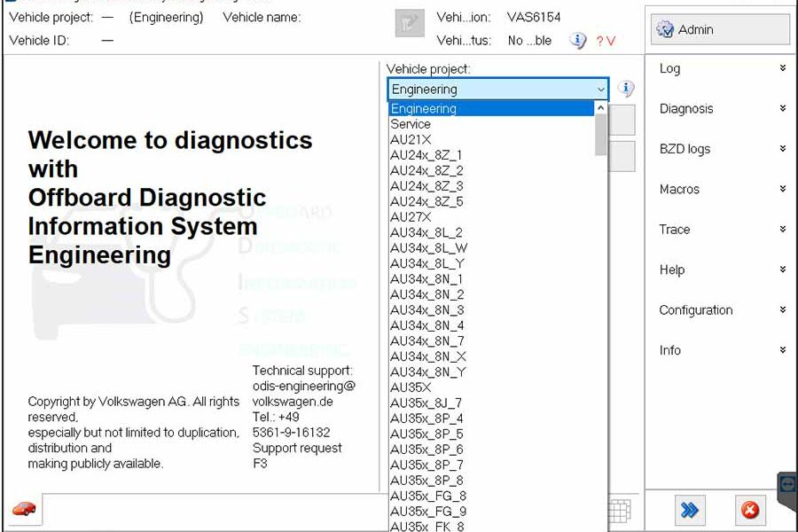The width and height of the screenshot is (798, 532).
Task: Click the red cancel X icon at bottom right
Action: [749, 511]
